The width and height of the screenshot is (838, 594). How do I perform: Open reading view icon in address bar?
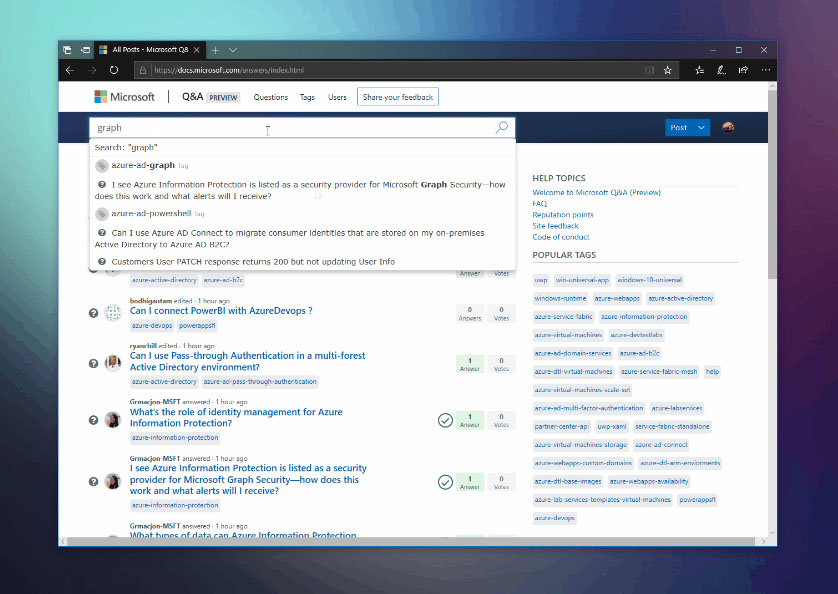pos(649,70)
